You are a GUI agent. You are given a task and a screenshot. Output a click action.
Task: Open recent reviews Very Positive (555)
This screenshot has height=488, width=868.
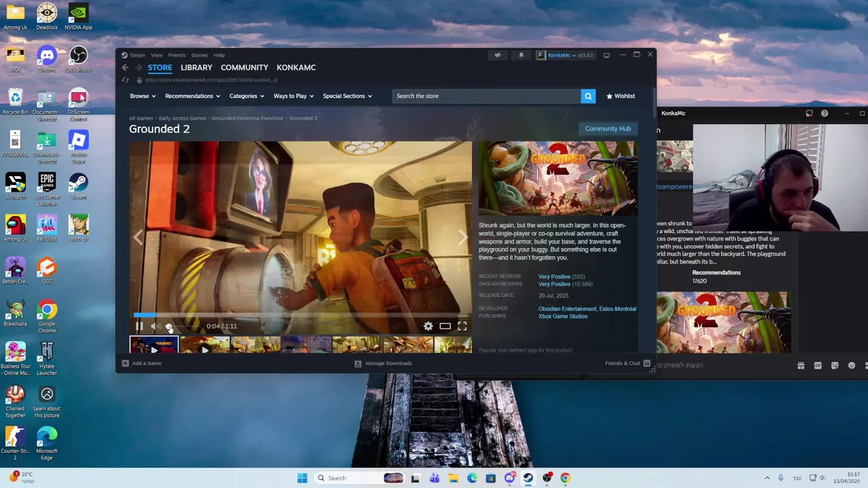coord(561,277)
